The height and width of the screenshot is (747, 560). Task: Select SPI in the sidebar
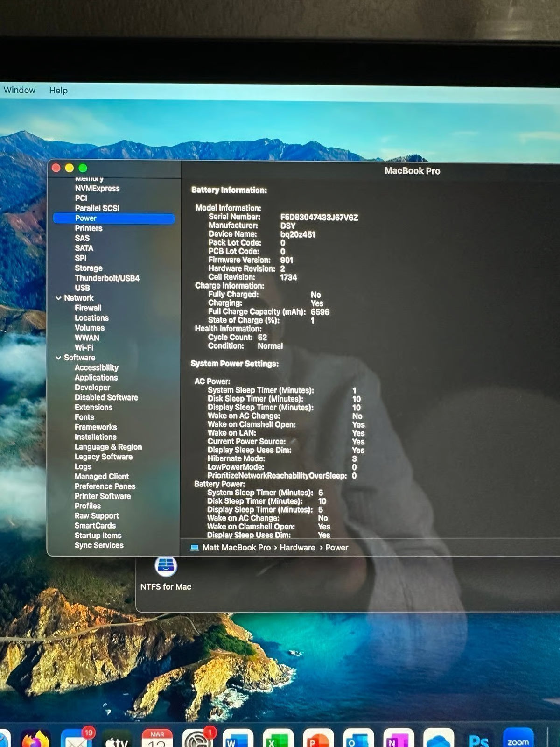point(81,258)
